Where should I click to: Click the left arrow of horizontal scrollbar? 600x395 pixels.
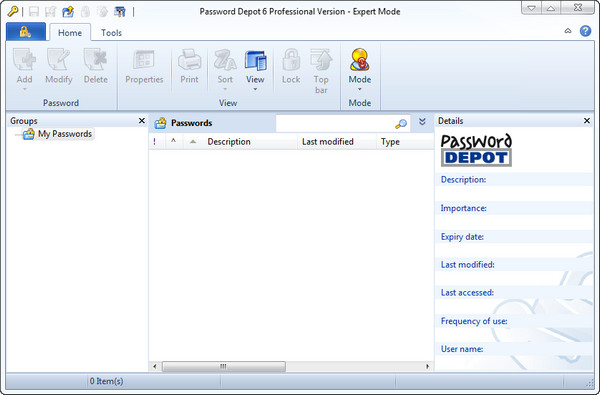pos(155,366)
